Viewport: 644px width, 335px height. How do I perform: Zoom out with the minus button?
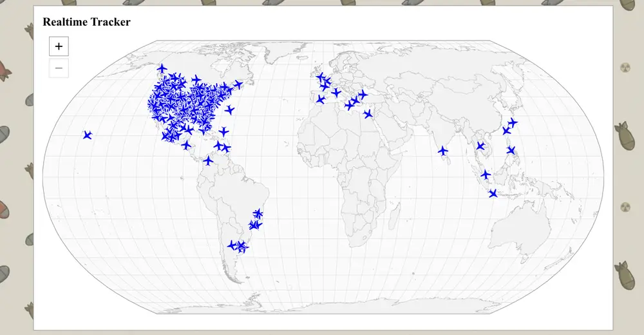59,68
